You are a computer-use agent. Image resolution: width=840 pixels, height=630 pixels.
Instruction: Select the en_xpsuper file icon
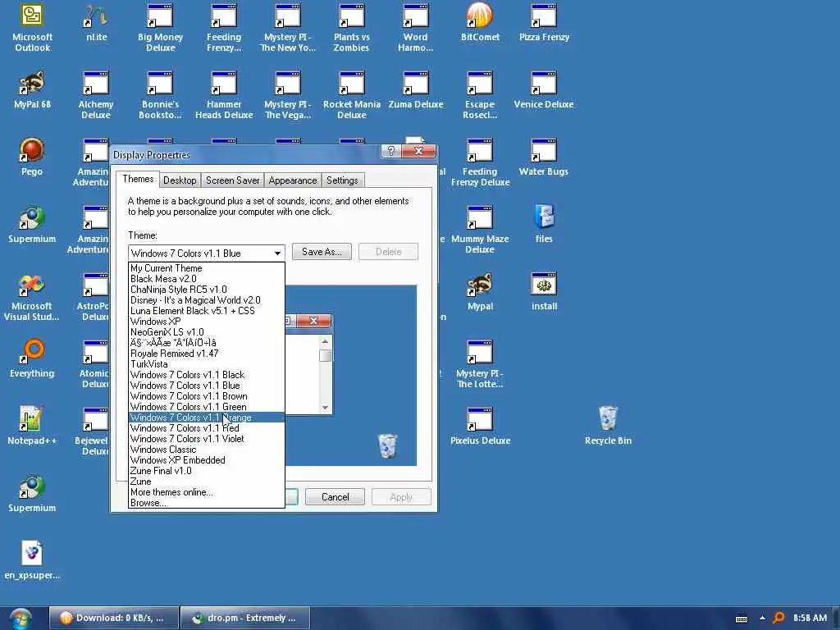[x=32, y=561]
